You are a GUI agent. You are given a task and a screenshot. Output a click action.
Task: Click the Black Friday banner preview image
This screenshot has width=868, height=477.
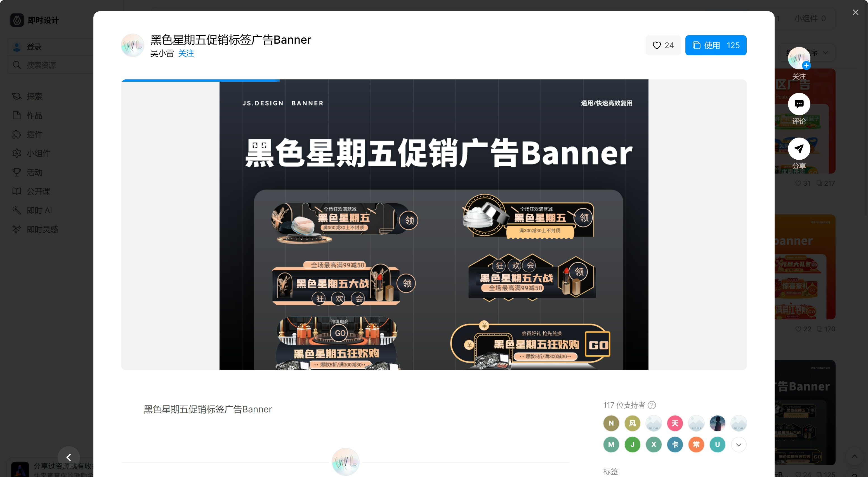pyautogui.click(x=434, y=225)
